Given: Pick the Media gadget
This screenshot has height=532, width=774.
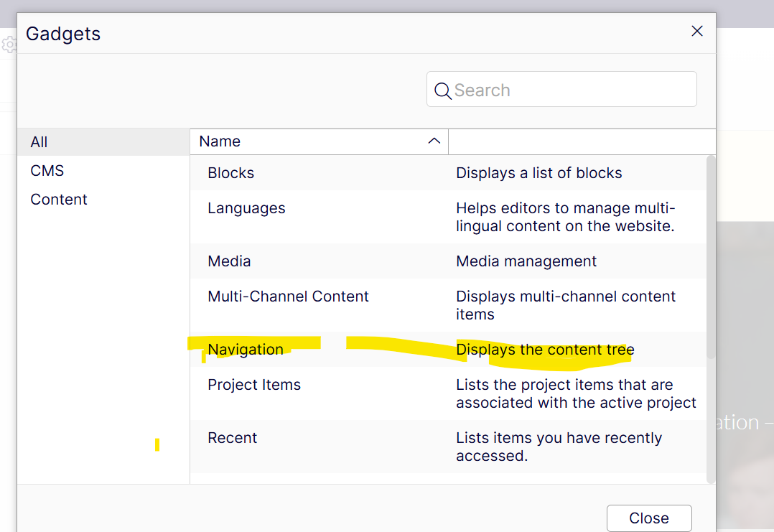Looking at the screenshot, I should [x=229, y=261].
